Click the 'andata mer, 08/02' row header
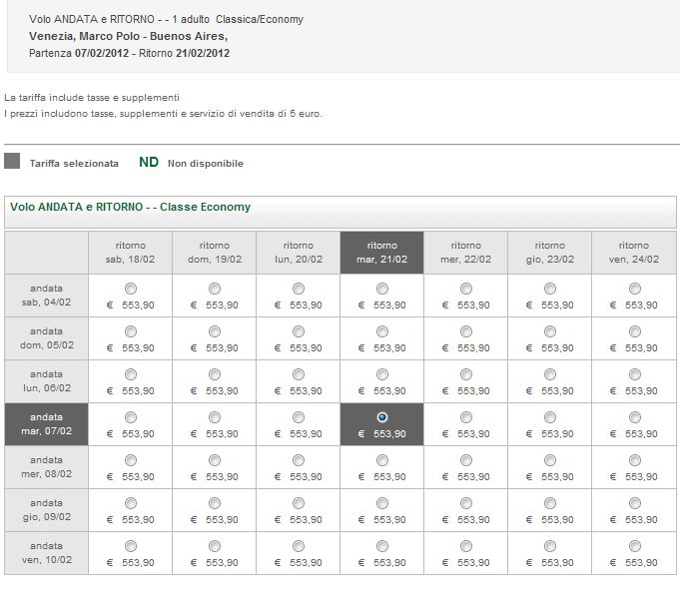The height and width of the screenshot is (616, 680). (46, 467)
